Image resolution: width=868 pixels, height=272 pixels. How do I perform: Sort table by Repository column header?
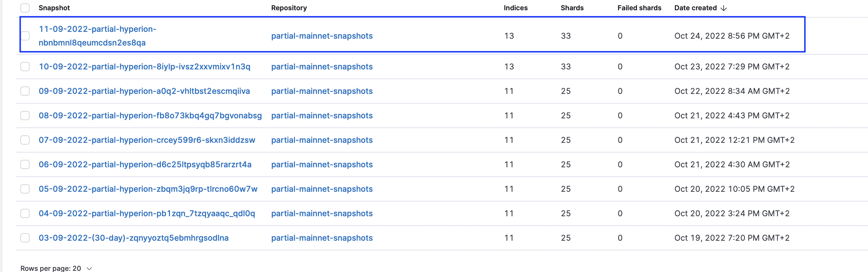pyautogui.click(x=289, y=8)
